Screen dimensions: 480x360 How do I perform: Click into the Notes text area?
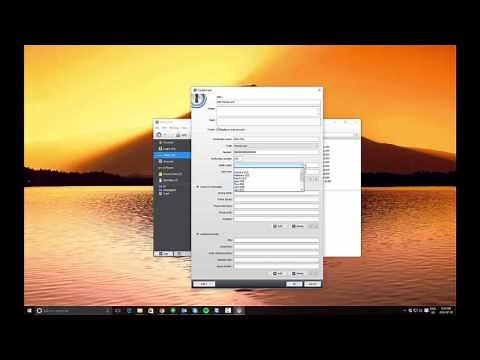point(268,111)
